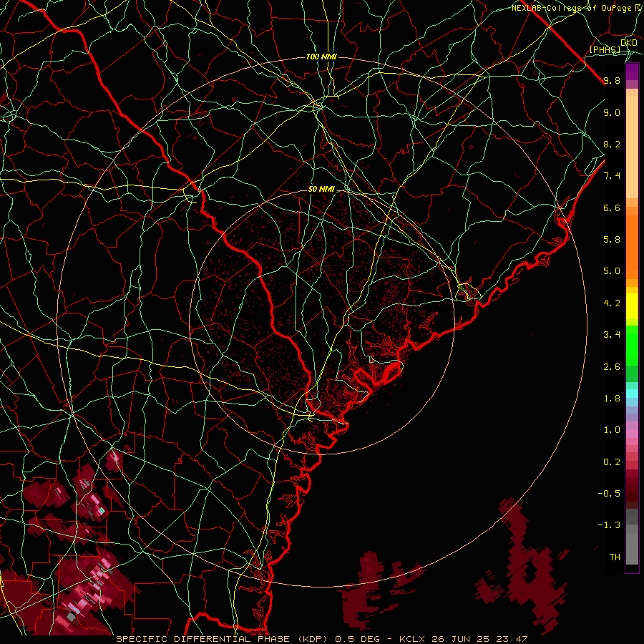The image size is (644, 644).
Task: Click the "50 NMI" range ring label
Action: point(321,190)
